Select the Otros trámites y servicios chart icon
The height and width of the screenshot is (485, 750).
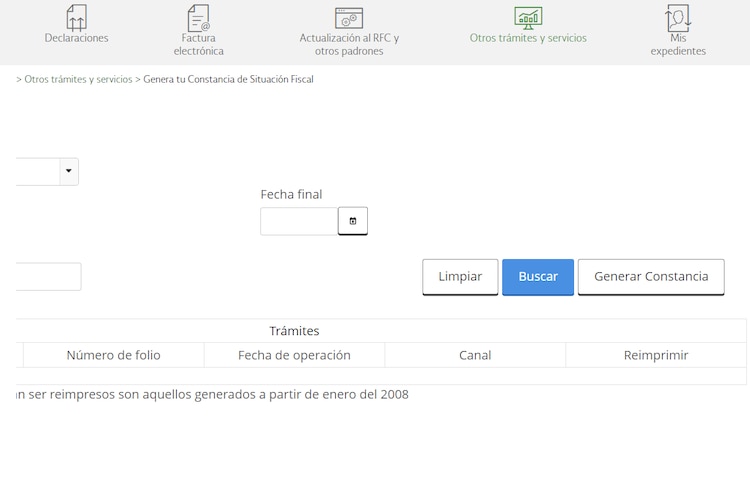(x=528, y=18)
